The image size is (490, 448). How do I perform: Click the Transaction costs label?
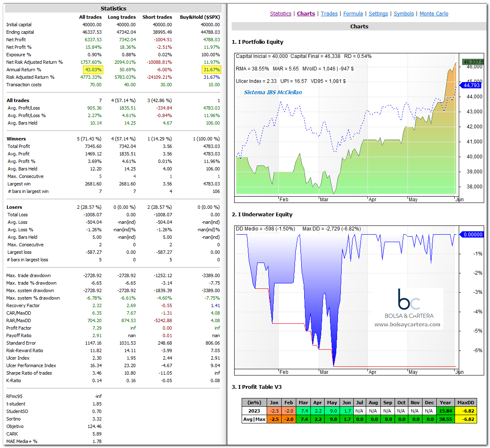click(x=24, y=85)
